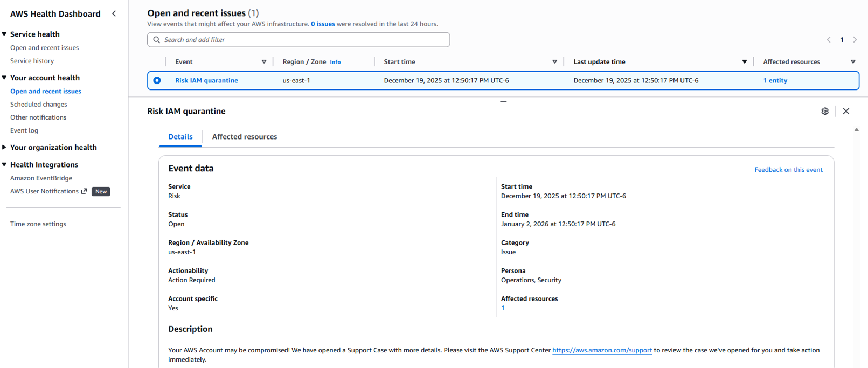Open external link icon beside AWS User Notifications
Image resolution: width=868 pixels, height=368 pixels.
pyautogui.click(x=84, y=191)
